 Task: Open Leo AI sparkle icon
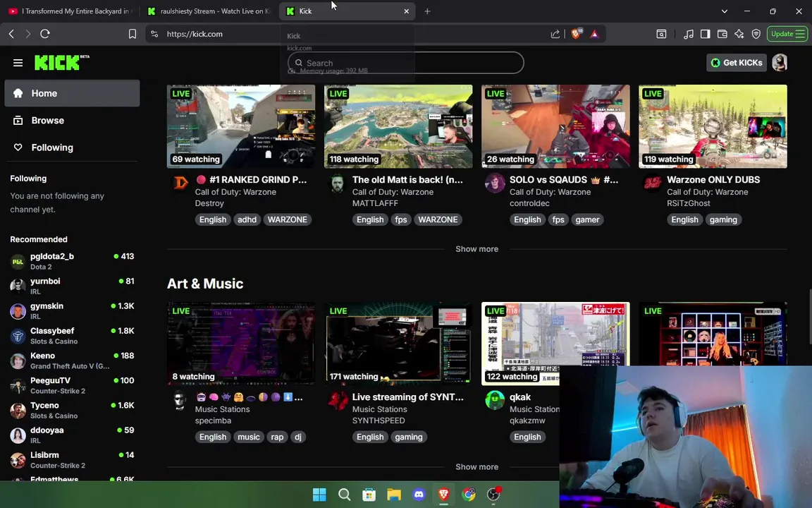click(739, 34)
